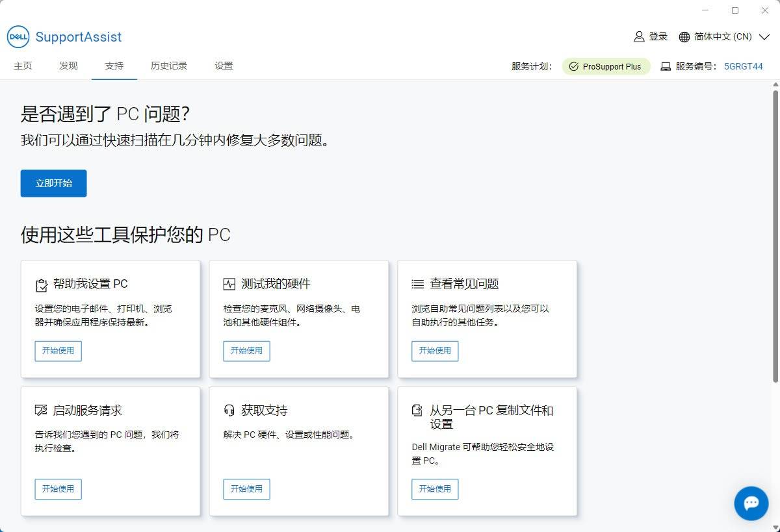Screen dimensions: 780x532
Task: Click 开始使用 under 帮助我设置 PC
Action: pos(58,351)
